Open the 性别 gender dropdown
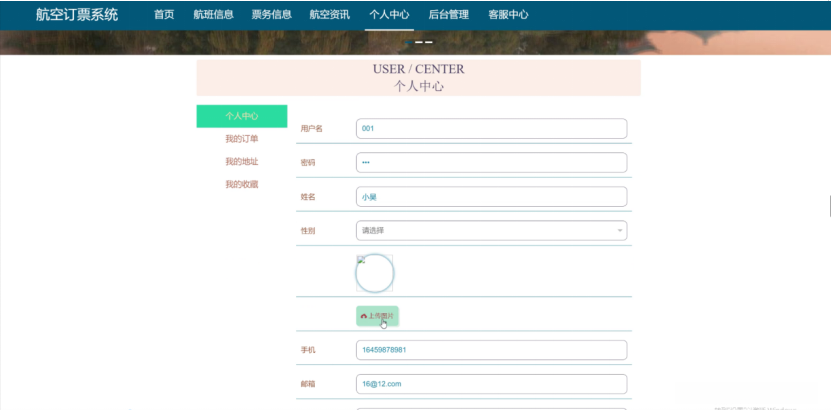This screenshot has width=831, height=413. pyautogui.click(x=490, y=231)
